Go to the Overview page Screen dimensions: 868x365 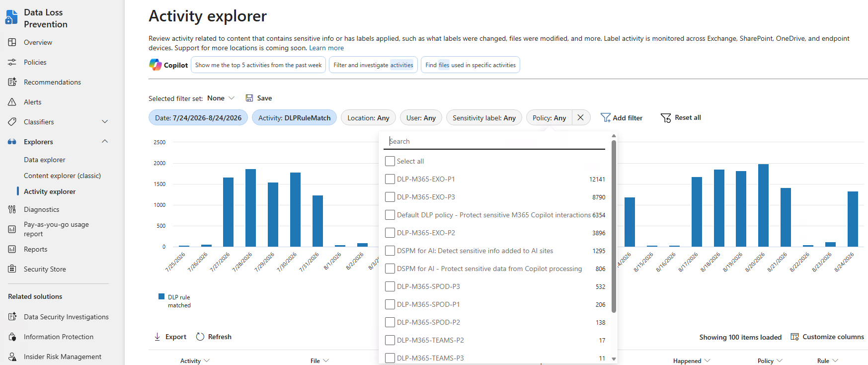point(38,42)
